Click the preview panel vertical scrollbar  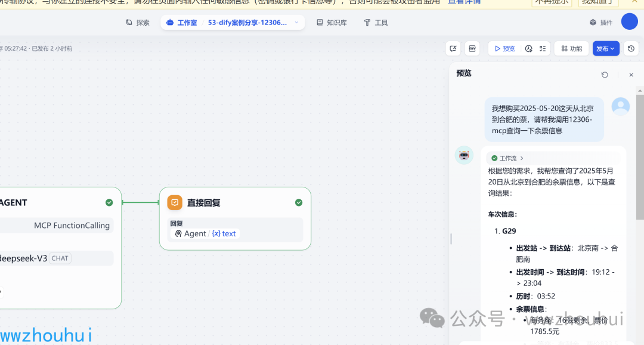point(640,156)
